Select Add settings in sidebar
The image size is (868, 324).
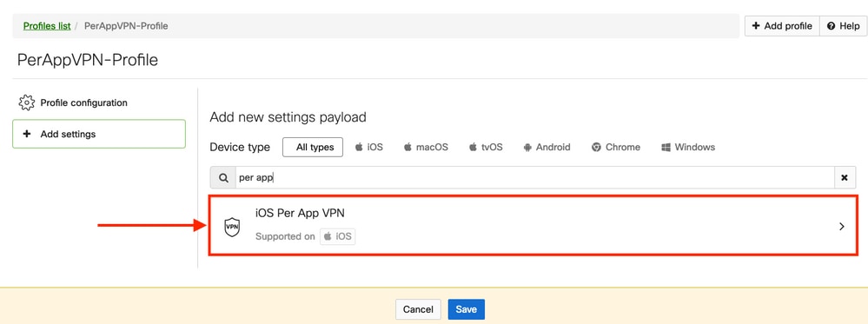(x=99, y=134)
